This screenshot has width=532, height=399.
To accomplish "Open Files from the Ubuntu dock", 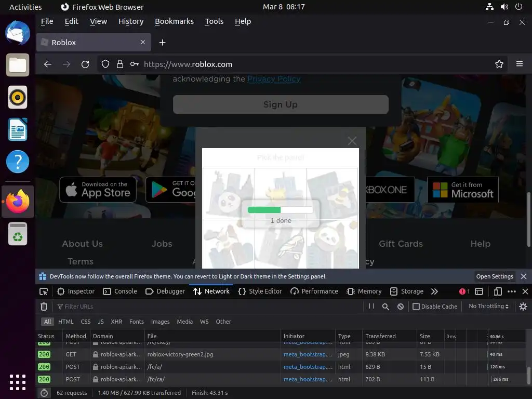I will [18, 65].
